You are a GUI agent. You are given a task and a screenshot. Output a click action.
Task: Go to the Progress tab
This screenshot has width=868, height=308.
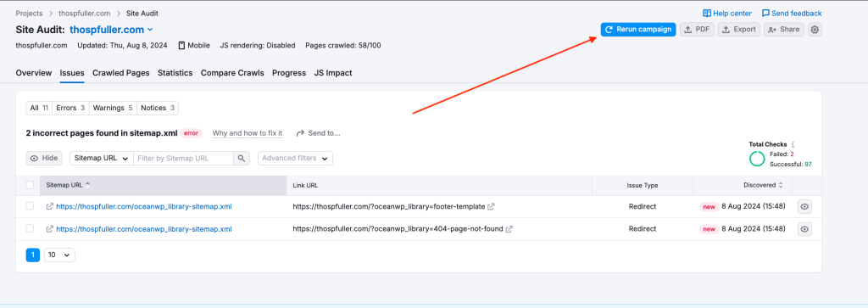tap(289, 73)
